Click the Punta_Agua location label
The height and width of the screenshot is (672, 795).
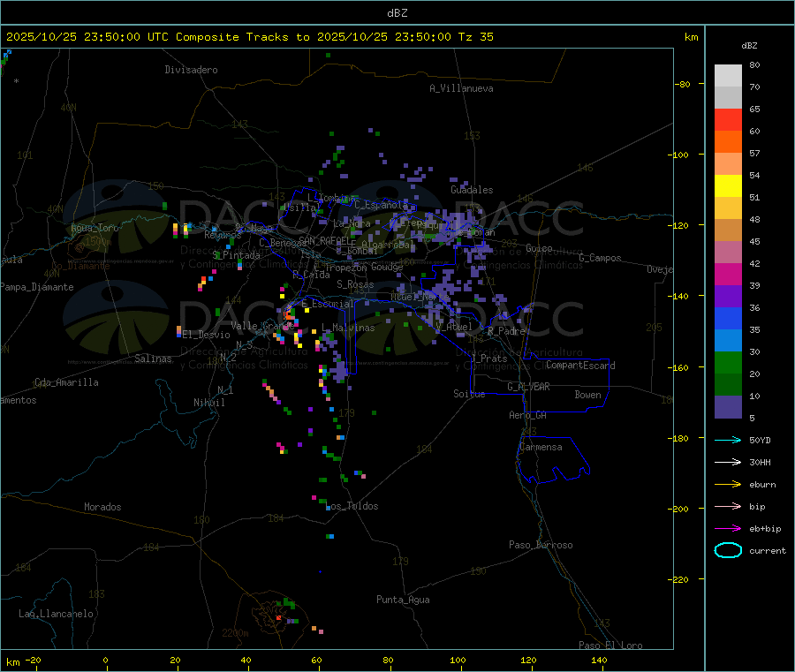403,600
